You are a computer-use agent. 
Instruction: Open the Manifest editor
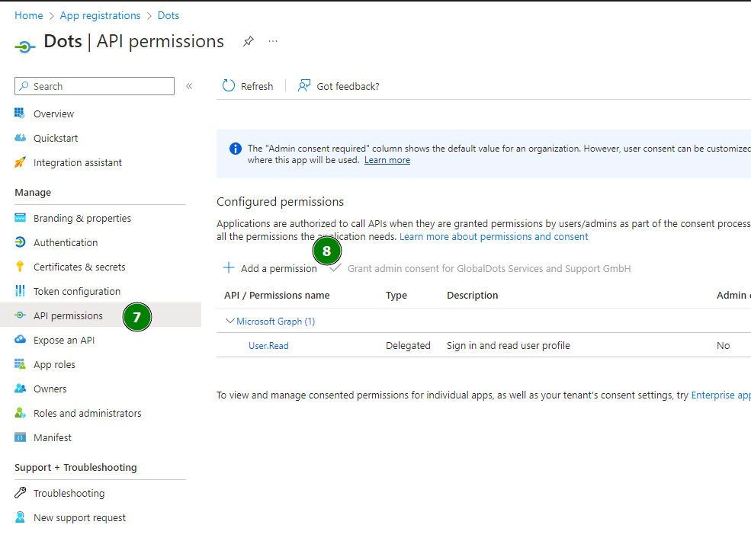point(52,438)
